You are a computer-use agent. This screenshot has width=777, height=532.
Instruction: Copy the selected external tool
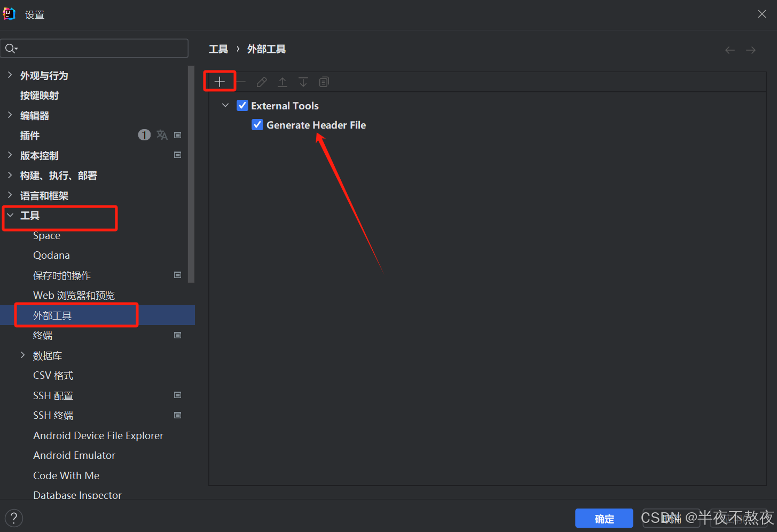coord(324,82)
